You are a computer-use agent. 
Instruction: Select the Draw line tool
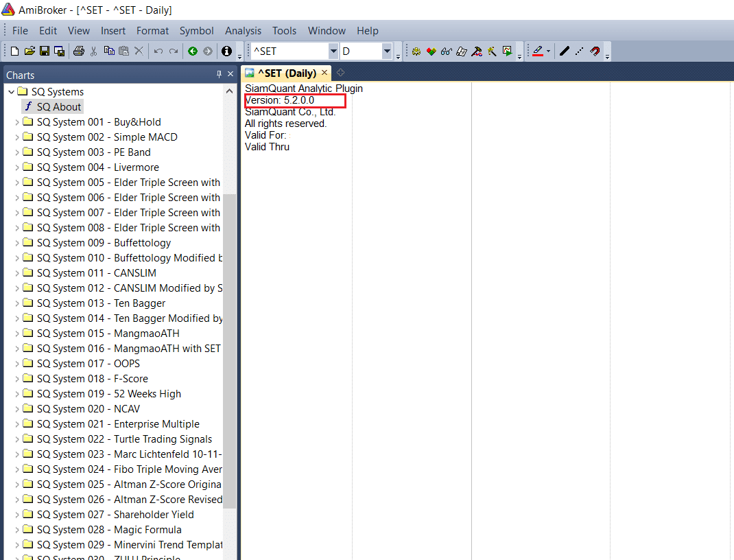coord(565,51)
